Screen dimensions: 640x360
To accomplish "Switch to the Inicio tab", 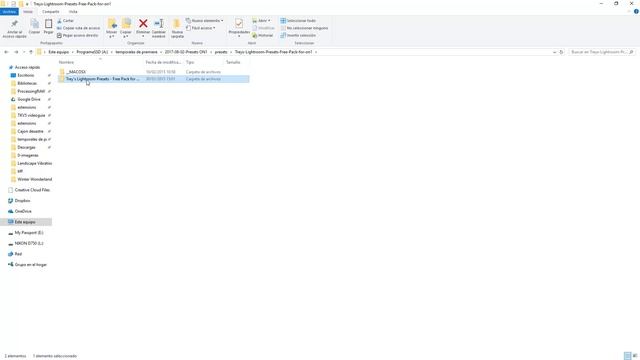I will click(28, 12).
